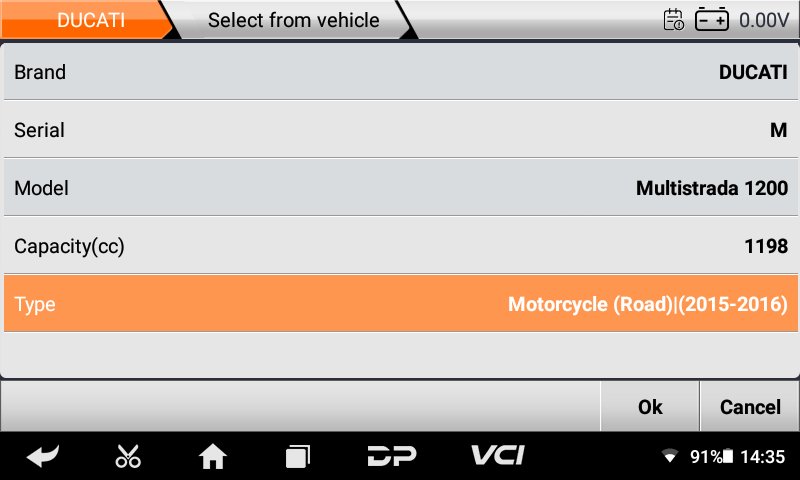Go to the home screen icon
This screenshot has height=480, width=800.
(212, 457)
